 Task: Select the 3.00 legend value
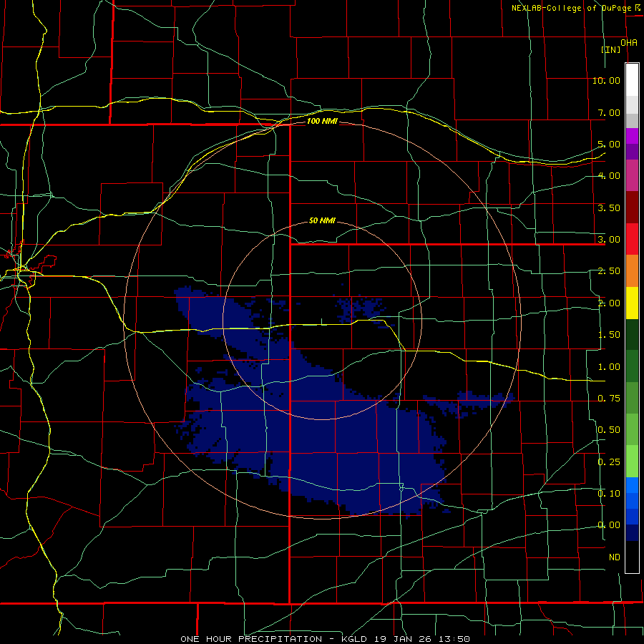click(x=609, y=240)
